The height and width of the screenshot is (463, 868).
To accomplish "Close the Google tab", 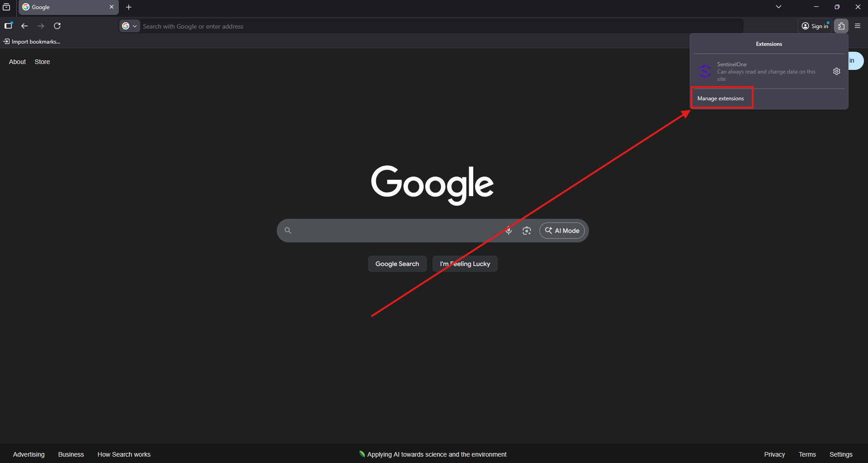I will (112, 7).
